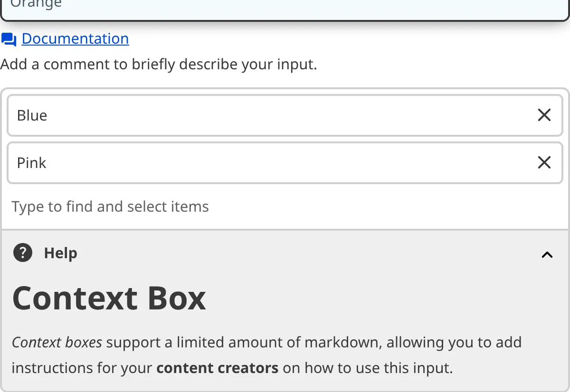Click the circled question mark in Help header

[22, 253]
